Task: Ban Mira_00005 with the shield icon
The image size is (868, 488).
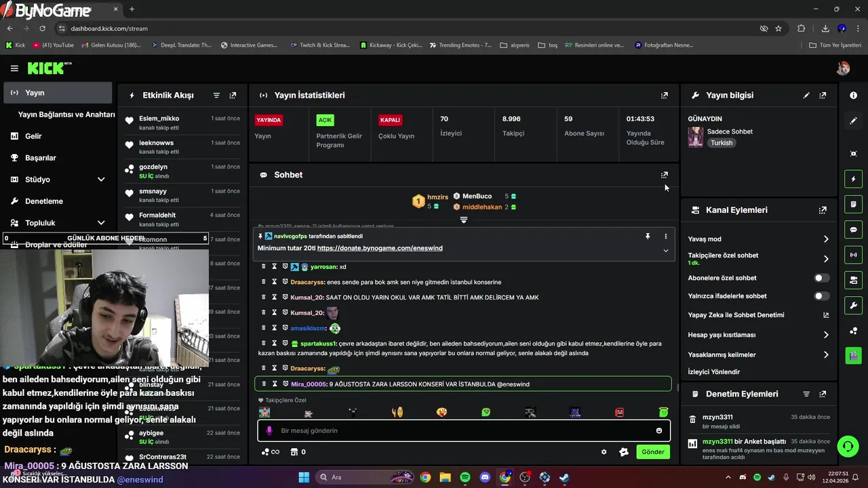Action: [x=285, y=384]
